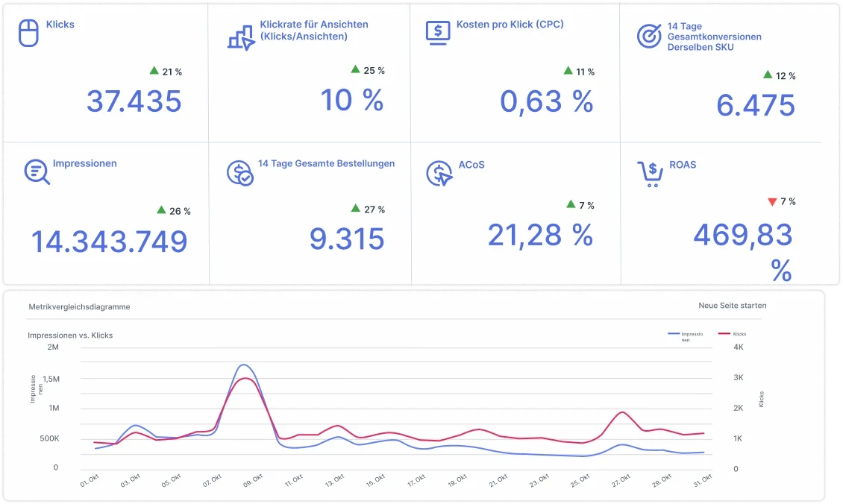Click the 37.435 Klicks value

134,101
